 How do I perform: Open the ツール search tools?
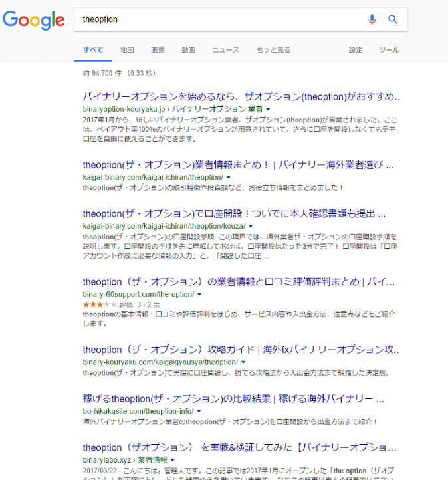click(x=389, y=50)
